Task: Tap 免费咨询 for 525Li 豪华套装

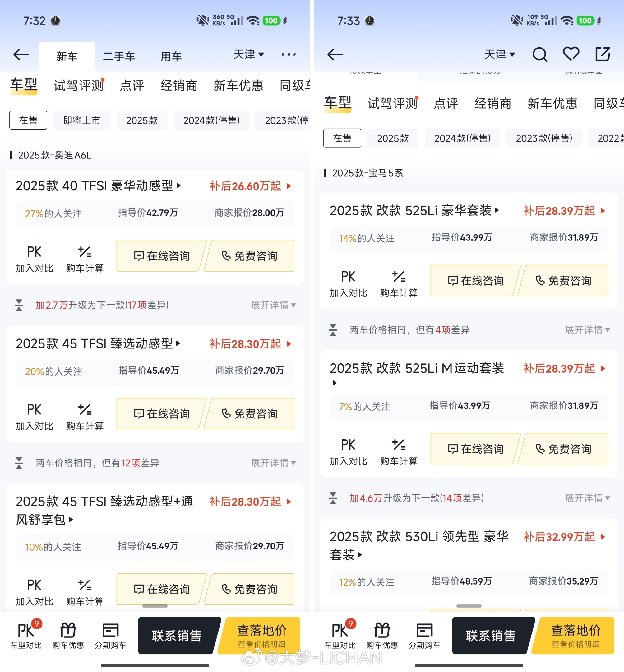Action: pos(563,280)
